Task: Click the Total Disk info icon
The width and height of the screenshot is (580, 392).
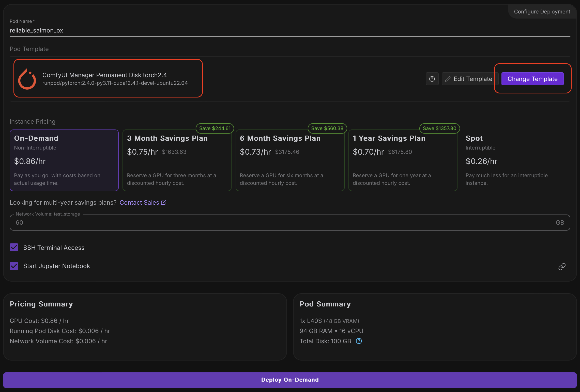Action: 359,341
